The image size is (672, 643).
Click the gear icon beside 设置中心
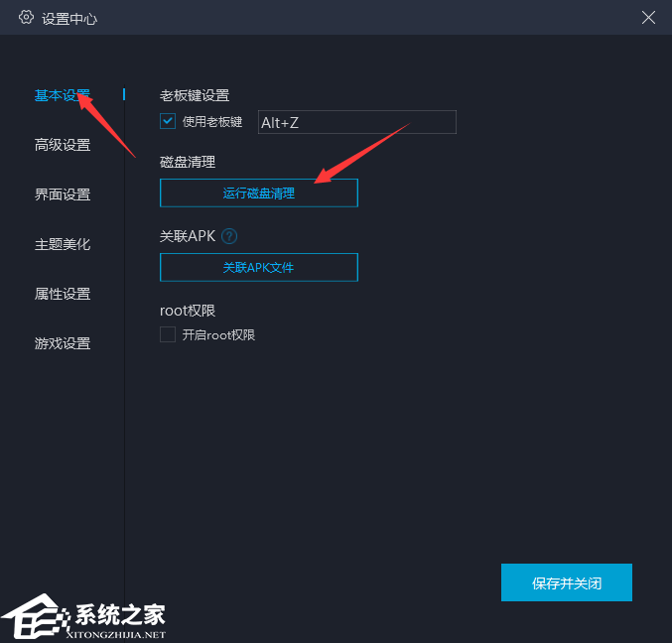26,18
